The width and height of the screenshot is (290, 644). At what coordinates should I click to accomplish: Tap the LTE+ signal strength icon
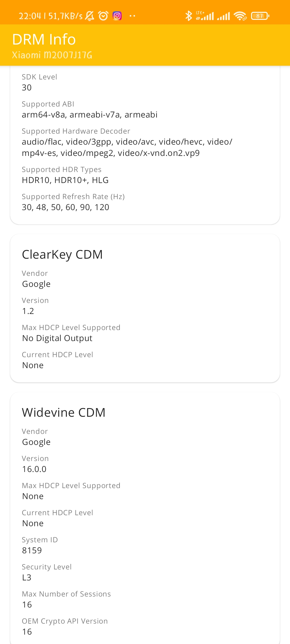pyautogui.click(x=205, y=16)
